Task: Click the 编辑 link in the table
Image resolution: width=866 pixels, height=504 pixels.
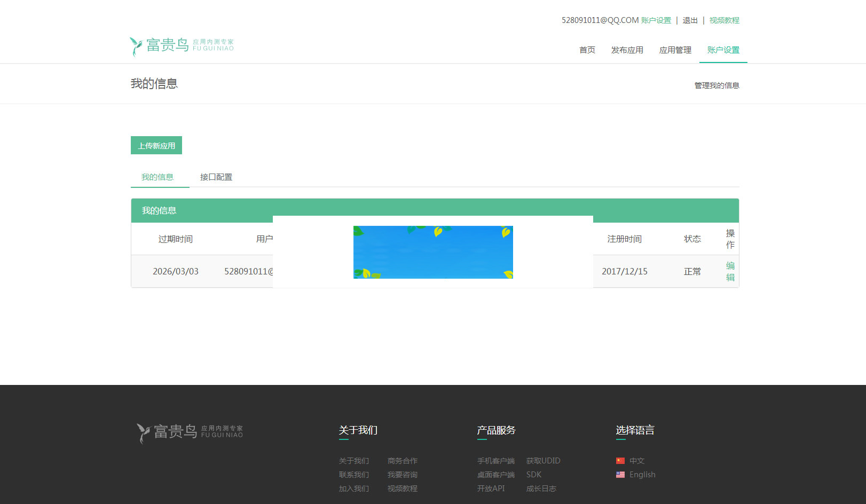Action: click(730, 271)
